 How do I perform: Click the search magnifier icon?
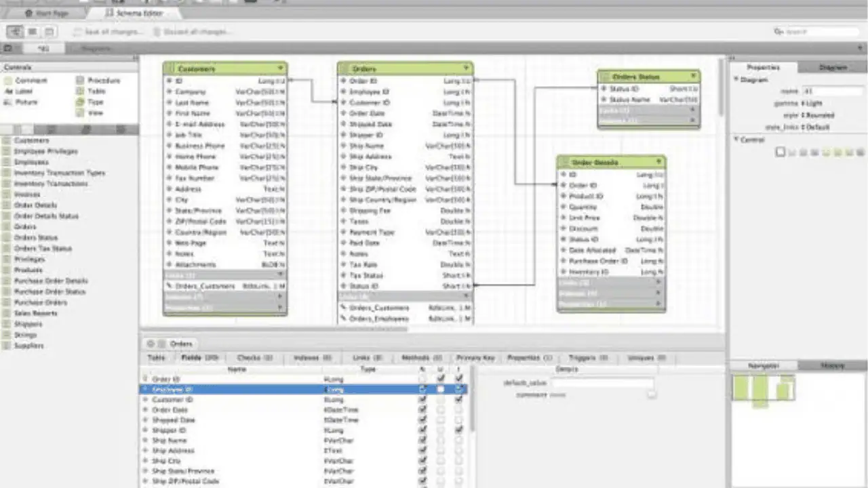coord(778,32)
